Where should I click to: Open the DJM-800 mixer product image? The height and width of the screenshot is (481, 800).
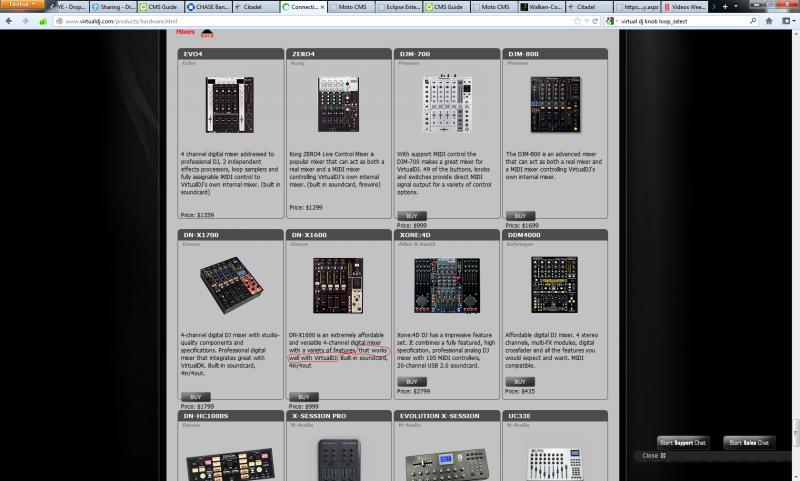point(555,105)
